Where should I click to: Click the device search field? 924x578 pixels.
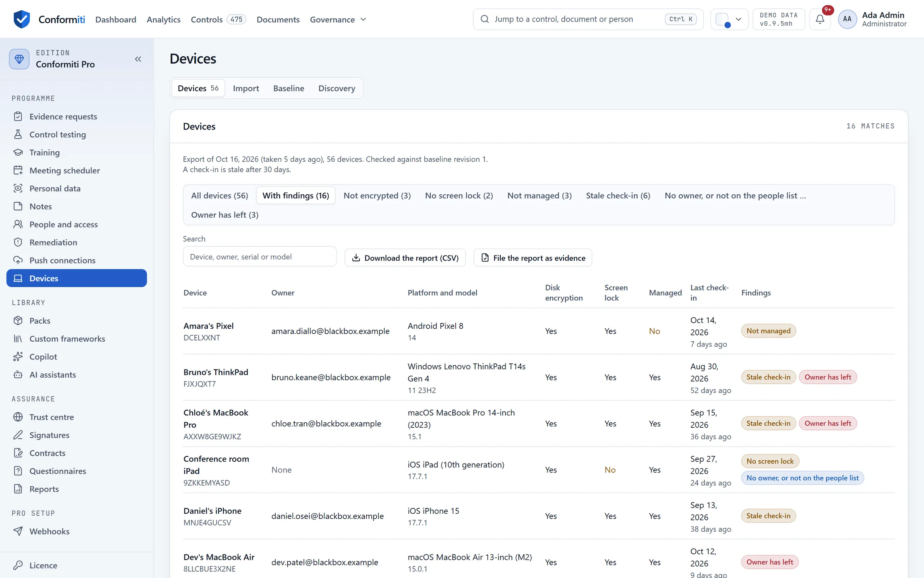[259, 257]
